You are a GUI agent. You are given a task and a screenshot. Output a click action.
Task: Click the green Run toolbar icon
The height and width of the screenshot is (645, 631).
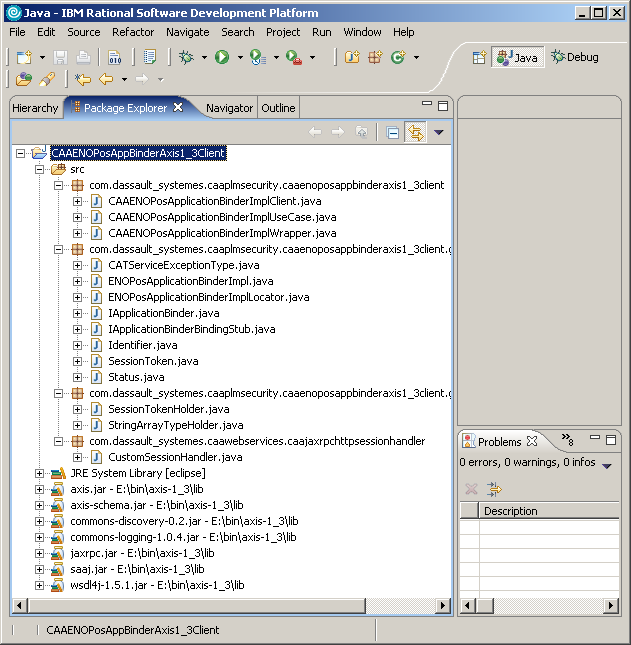click(x=222, y=57)
